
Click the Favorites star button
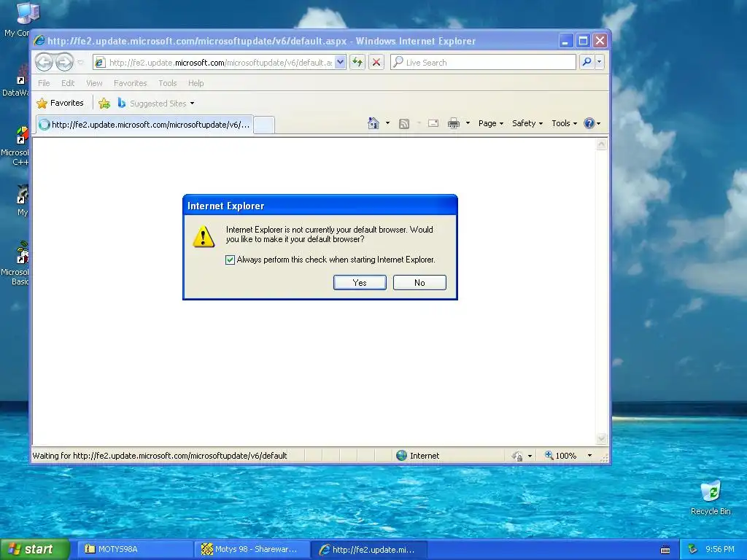click(x=61, y=103)
